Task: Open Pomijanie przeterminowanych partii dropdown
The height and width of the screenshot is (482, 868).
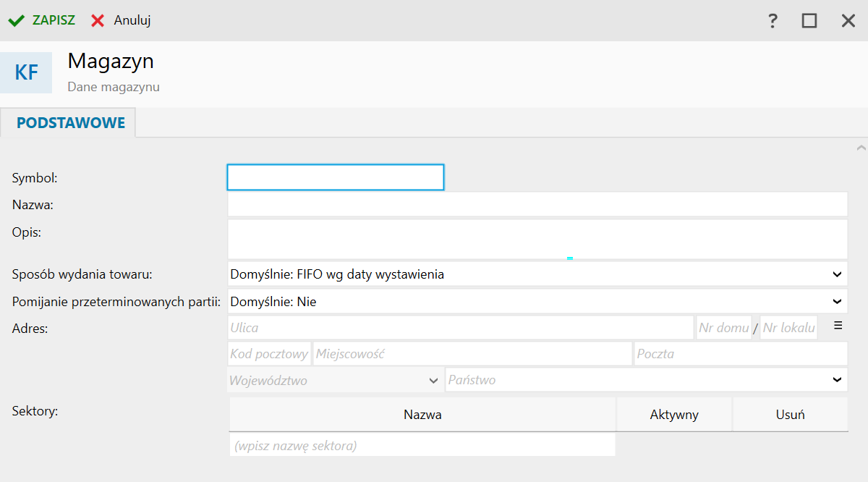Action: click(837, 302)
